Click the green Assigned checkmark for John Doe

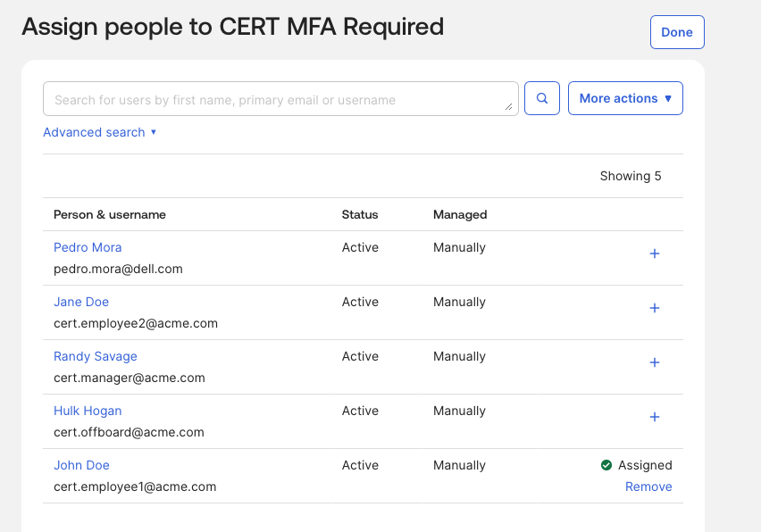606,465
